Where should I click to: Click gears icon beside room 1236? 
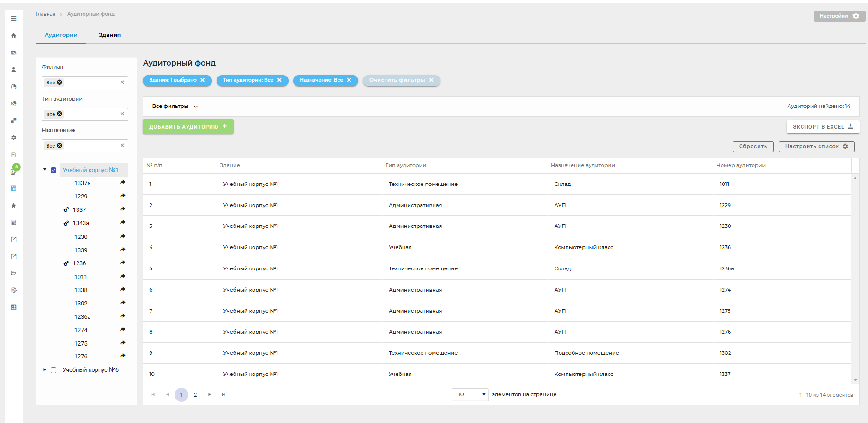point(66,263)
